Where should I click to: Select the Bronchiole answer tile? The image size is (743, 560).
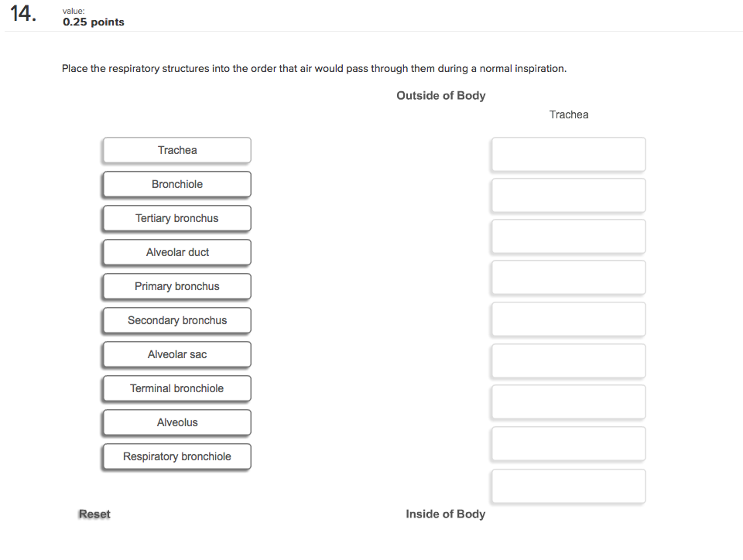tap(176, 184)
